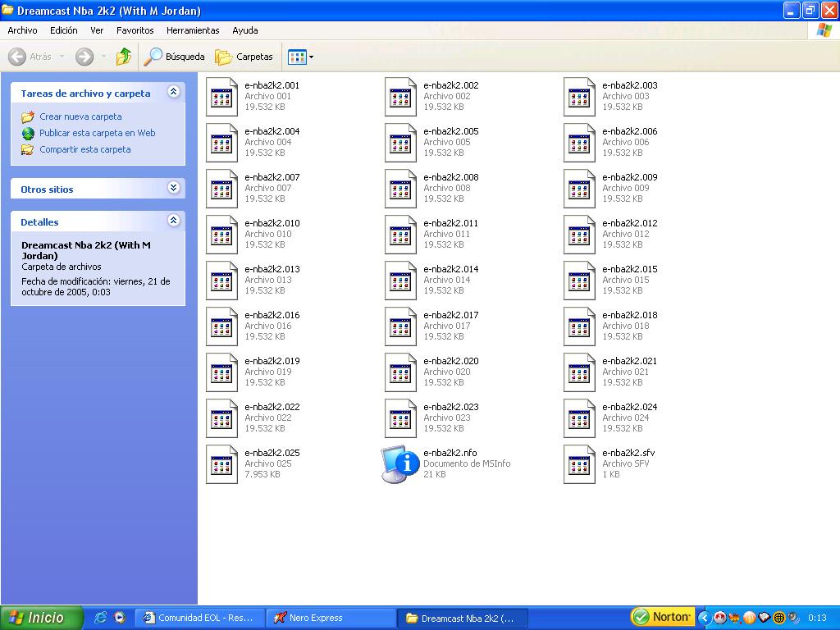This screenshot has width=840, height=630.
Task: Click Compartir esta carpeta link
Action: coord(84,149)
